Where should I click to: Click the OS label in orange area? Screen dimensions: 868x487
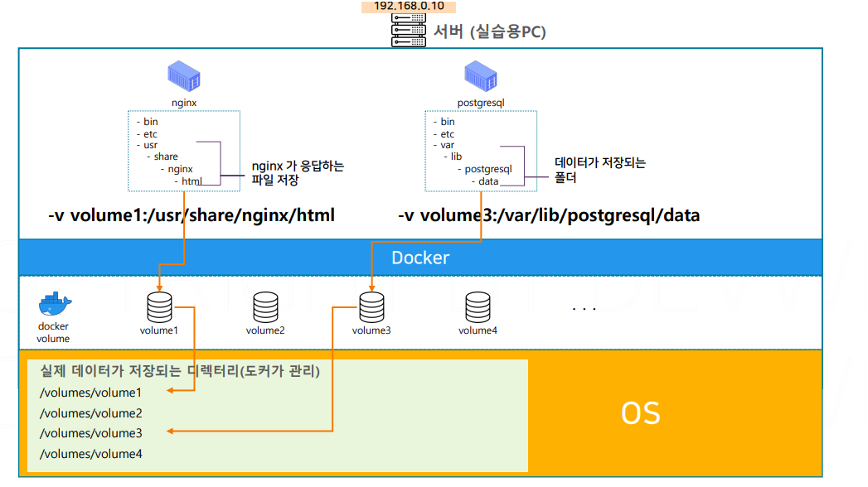click(x=641, y=413)
